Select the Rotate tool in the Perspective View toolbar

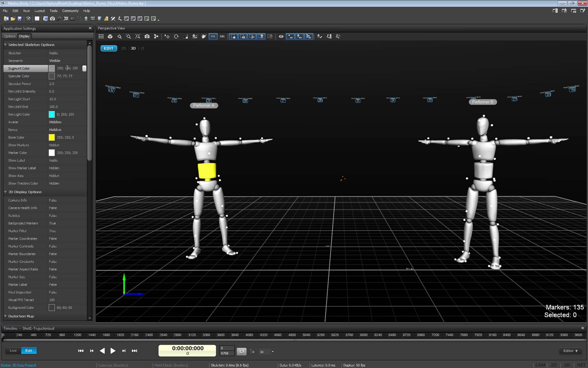tap(176, 36)
